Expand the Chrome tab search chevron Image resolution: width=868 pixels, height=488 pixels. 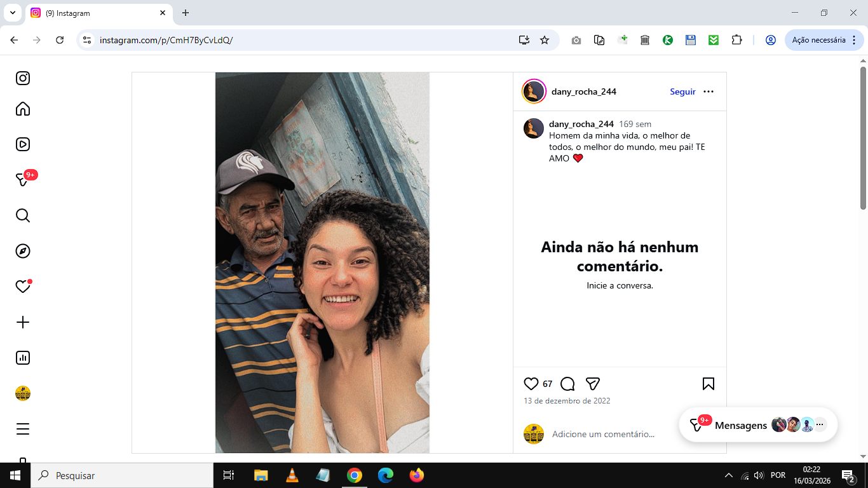pos(12,13)
